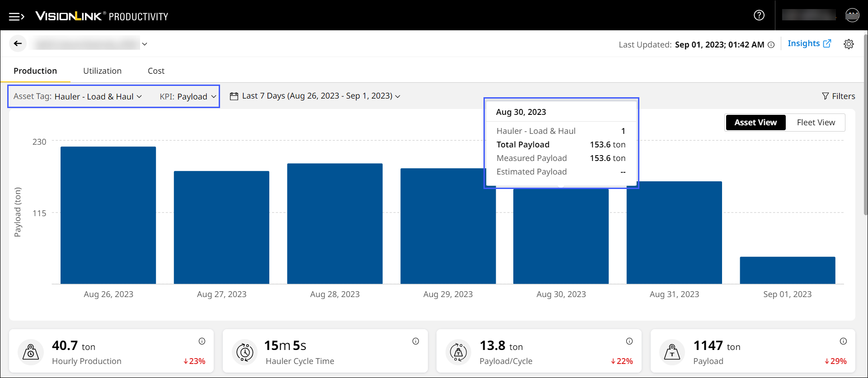The height and width of the screenshot is (378, 868).
Task: Open the Last 7 Days date range picker
Action: pos(315,96)
